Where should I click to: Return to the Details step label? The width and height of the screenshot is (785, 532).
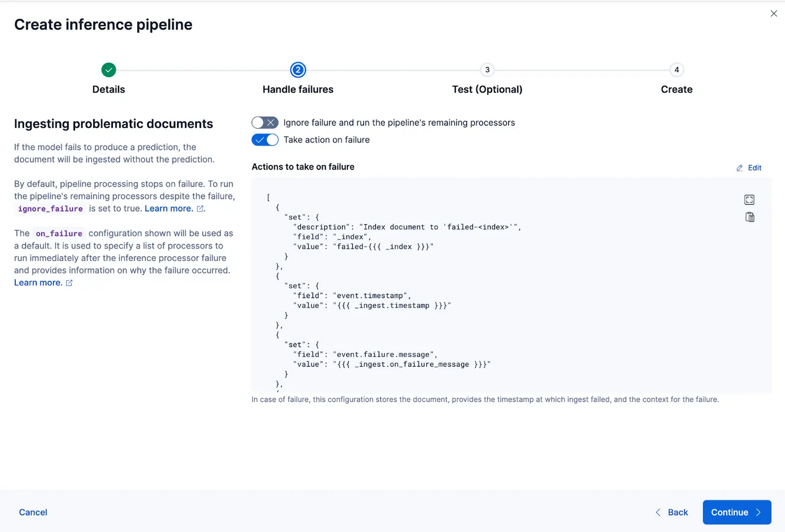[x=108, y=89]
